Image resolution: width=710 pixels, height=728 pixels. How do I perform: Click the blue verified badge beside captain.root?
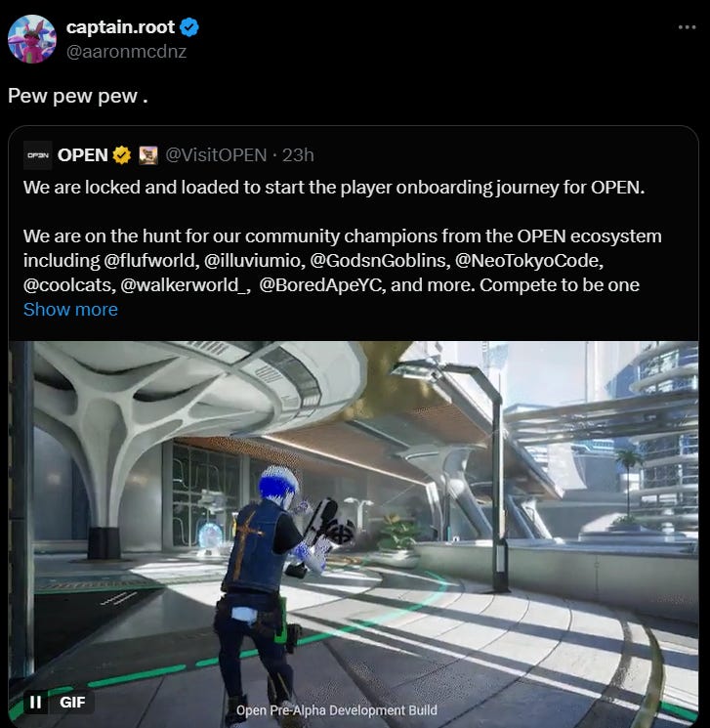189,27
